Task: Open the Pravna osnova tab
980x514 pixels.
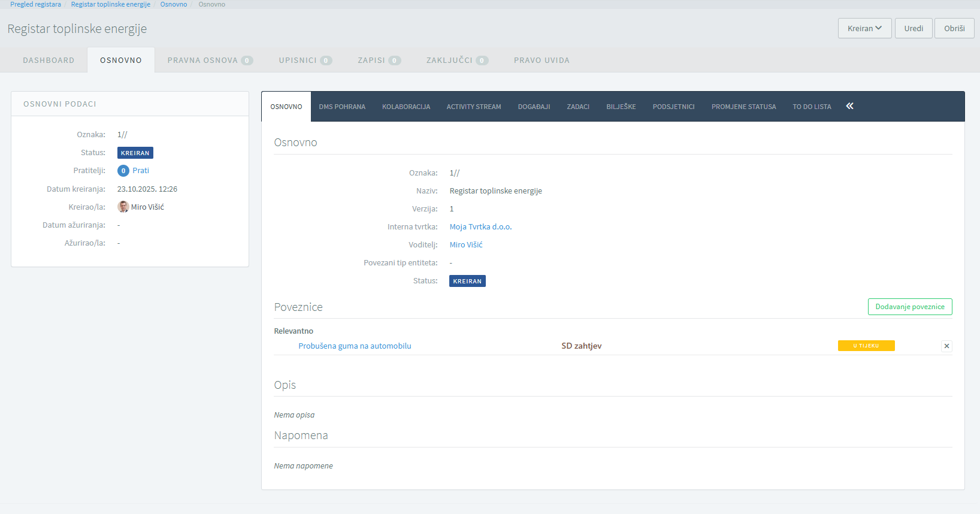Action: (x=210, y=61)
